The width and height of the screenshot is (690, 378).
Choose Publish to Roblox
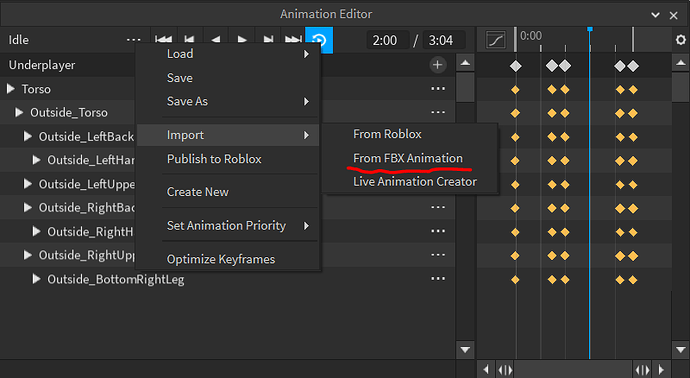point(228,159)
